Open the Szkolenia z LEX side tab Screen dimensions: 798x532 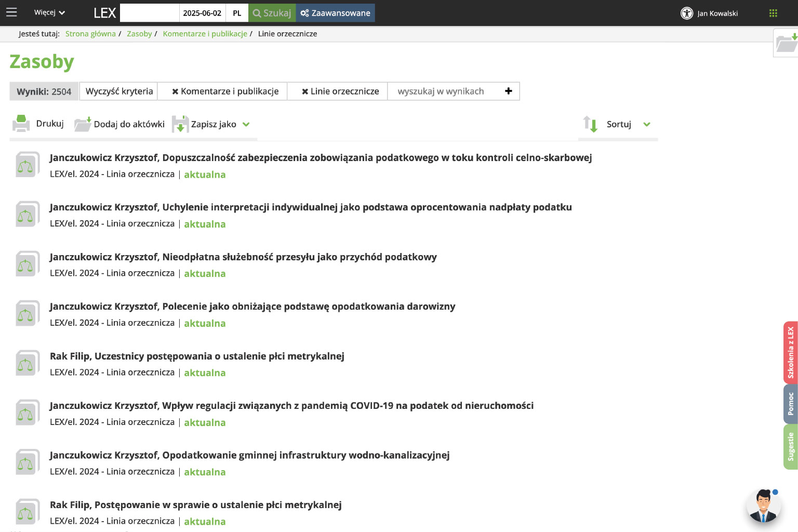[790, 353]
